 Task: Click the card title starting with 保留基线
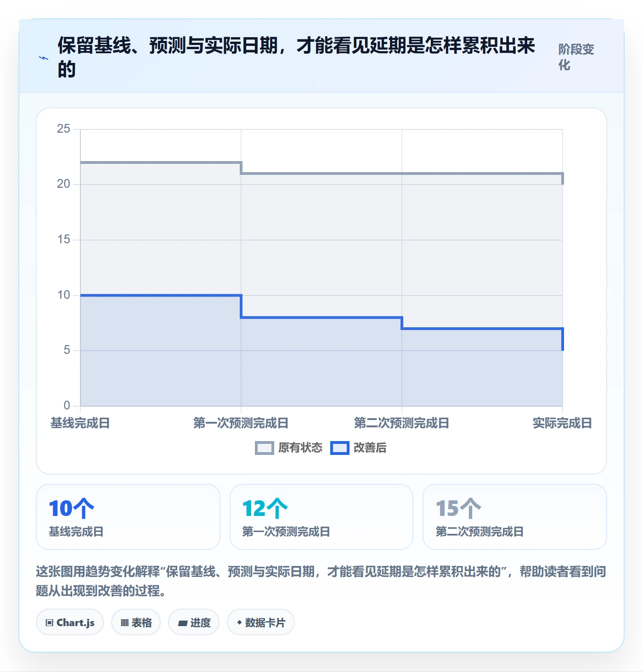(x=296, y=57)
